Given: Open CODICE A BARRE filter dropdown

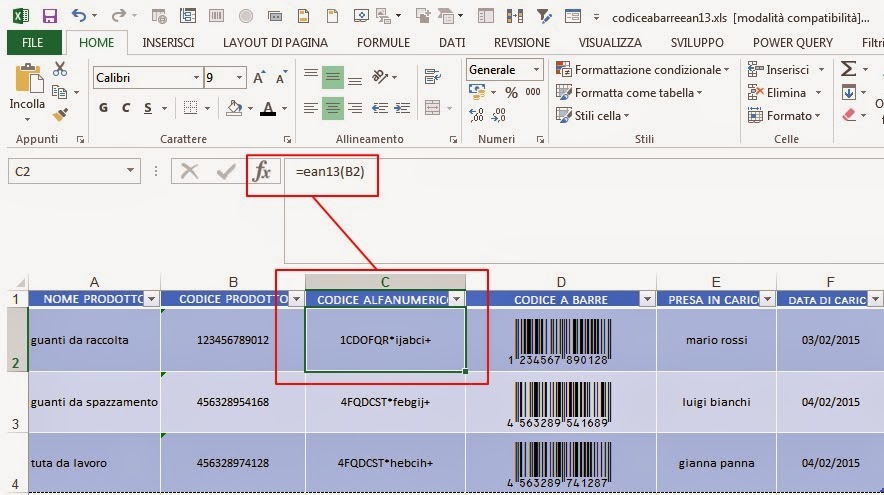Looking at the screenshot, I should coord(647,299).
